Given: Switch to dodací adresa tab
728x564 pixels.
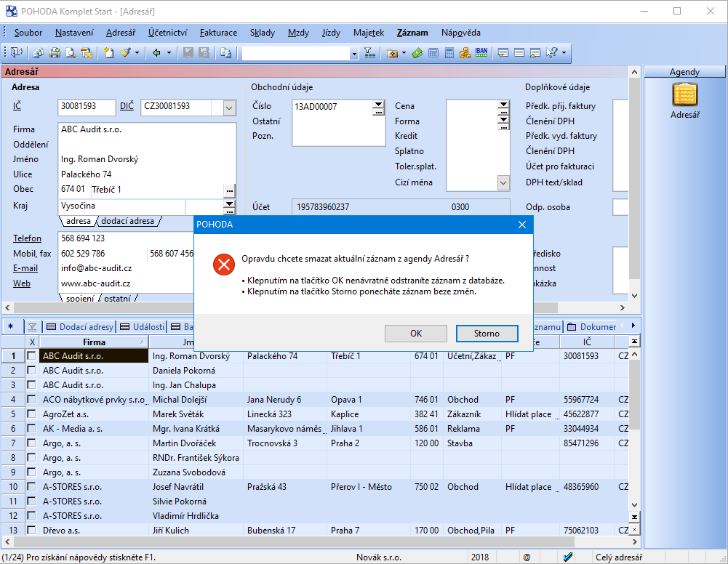Looking at the screenshot, I should click(x=128, y=221).
